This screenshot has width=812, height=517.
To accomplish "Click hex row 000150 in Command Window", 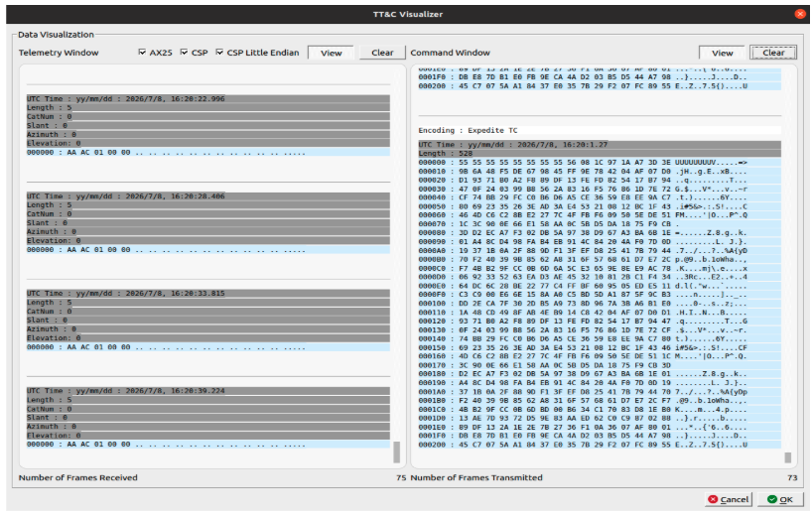I will coord(600,347).
